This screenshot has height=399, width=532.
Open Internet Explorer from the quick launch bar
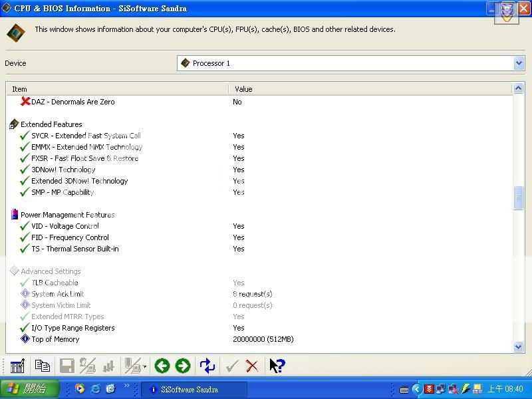(x=95, y=389)
